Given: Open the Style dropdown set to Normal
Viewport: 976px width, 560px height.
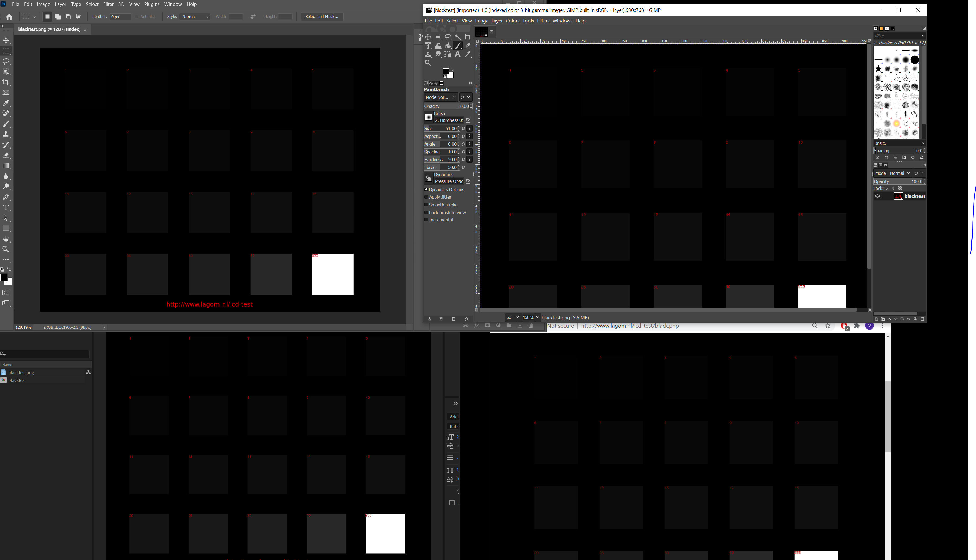Looking at the screenshot, I should (x=195, y=17).
